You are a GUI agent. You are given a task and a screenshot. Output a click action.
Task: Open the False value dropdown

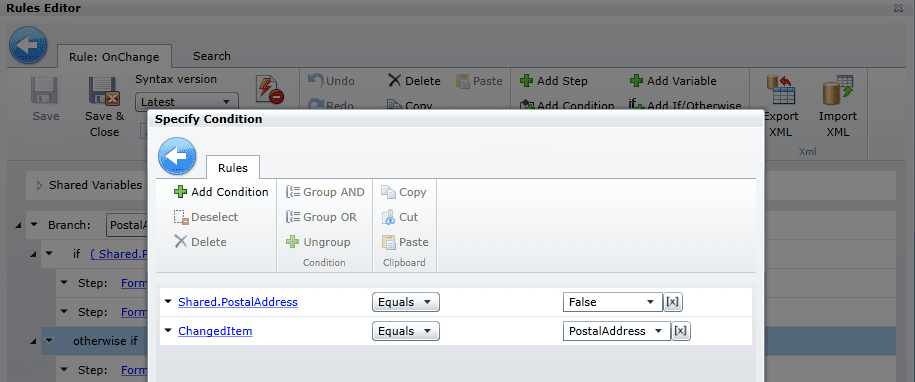coord(613,302)
